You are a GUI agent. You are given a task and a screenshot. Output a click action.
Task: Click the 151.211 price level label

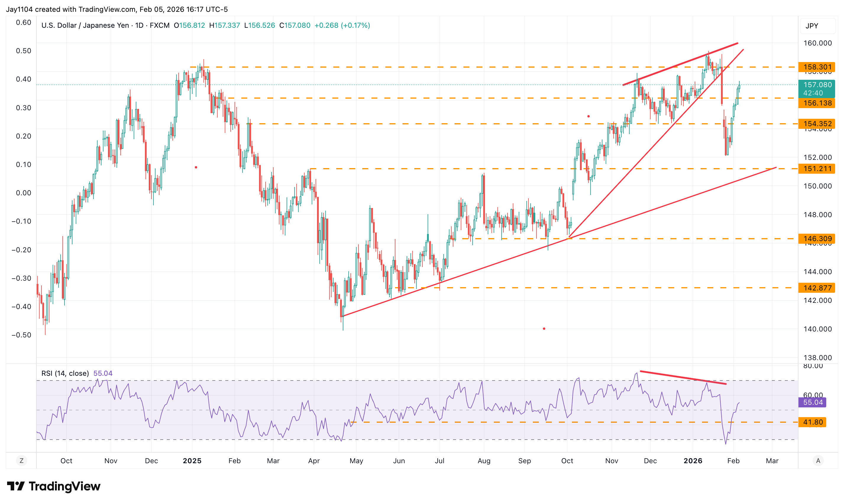[x=817, y=169]
